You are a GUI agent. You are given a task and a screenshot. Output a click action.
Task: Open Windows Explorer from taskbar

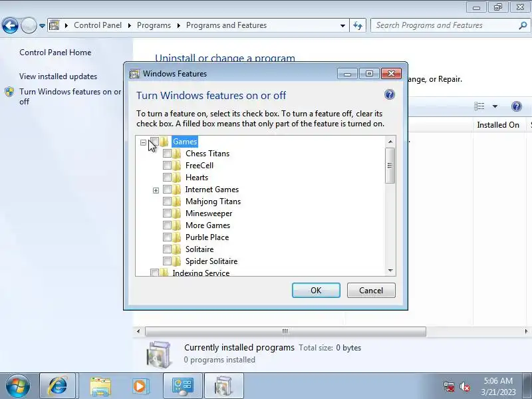click(100, 386)
